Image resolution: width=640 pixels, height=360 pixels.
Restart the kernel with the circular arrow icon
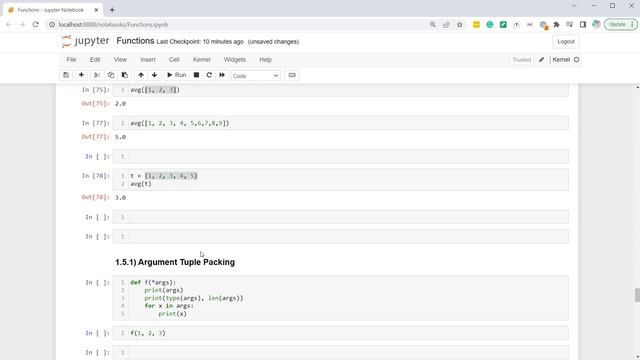[x=209, y=75]
